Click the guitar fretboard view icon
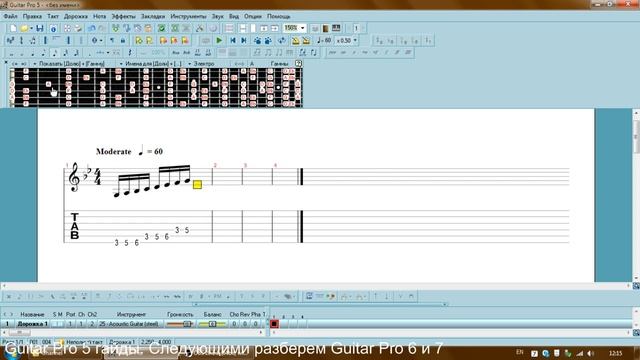640x360 pixels. click(x=325, y=28)
